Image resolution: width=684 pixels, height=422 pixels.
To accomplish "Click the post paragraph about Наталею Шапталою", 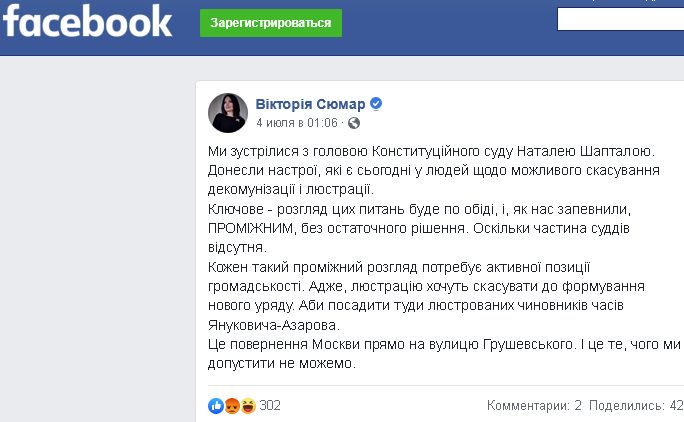I will click(x=430, y=151).
